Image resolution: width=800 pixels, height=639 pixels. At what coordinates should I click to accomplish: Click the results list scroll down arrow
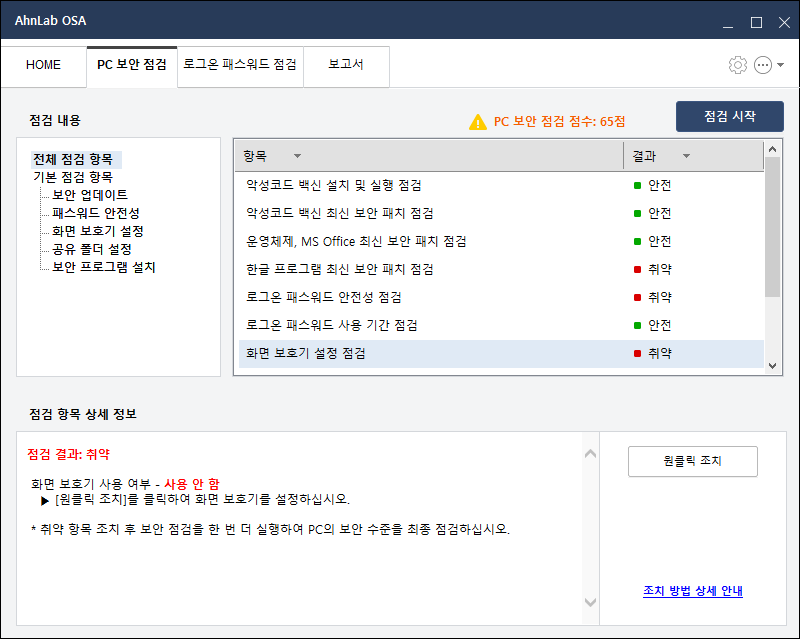click(x=772, y=365)
